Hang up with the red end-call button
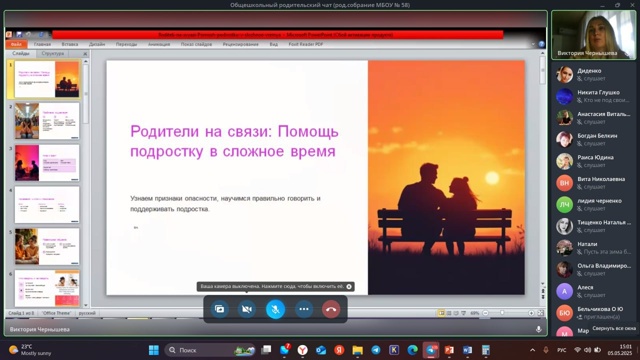This screenshot has width=640, height=360. pyautogui.click(x=331, y=309)
